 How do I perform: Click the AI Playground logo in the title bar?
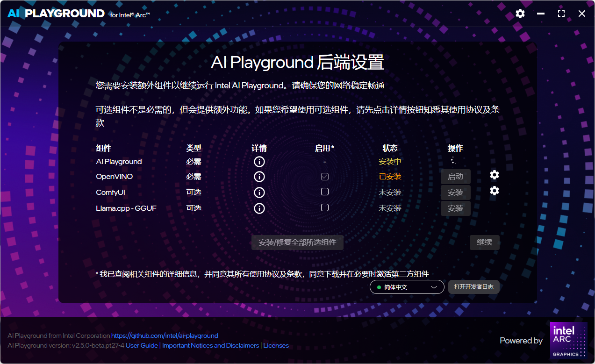[x=56, y=14]
